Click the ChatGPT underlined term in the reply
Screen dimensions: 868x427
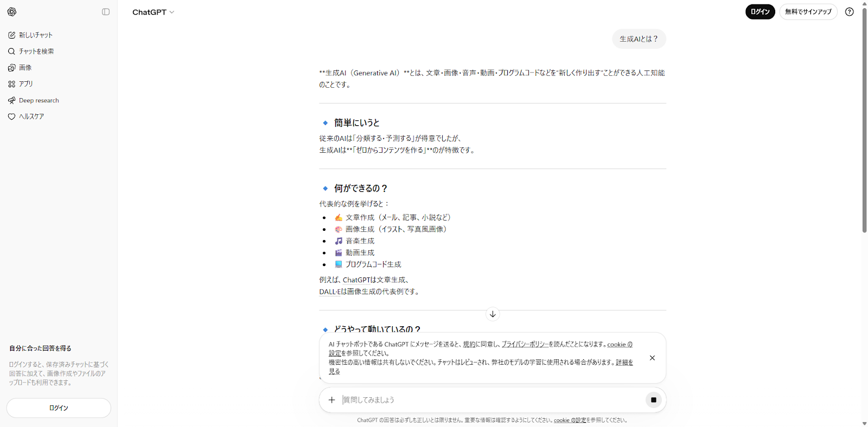coord(356,280)
